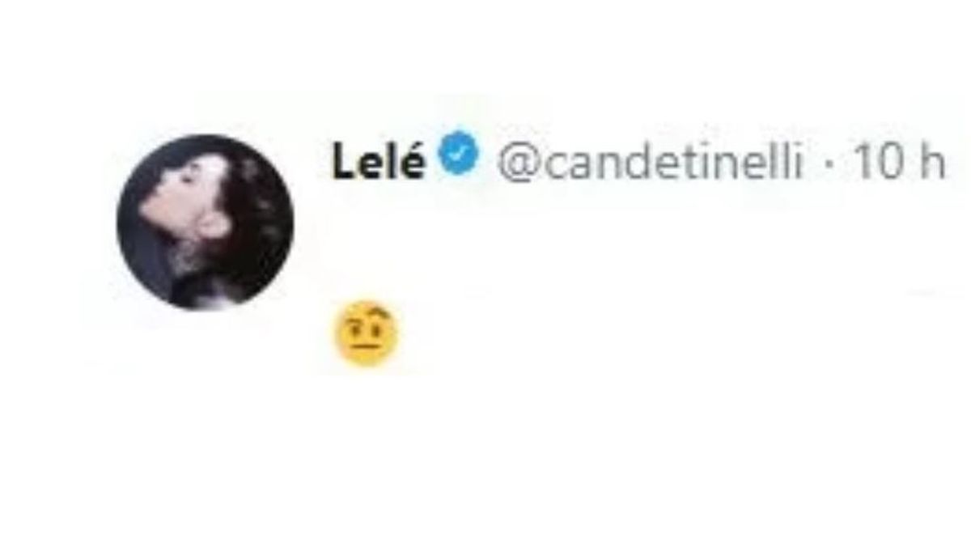
Task: Select the yellow emoji's eyes
Action: pos(366,331)
